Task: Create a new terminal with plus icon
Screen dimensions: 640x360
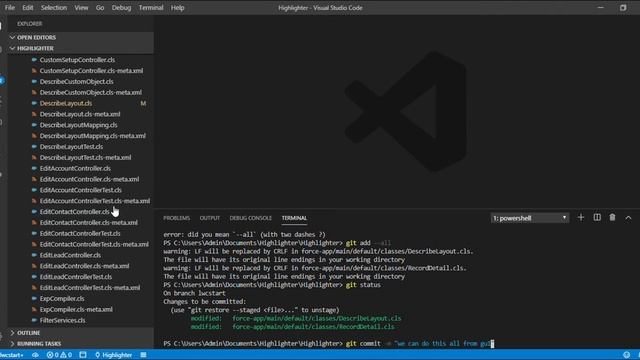Action: click(581, 218)
